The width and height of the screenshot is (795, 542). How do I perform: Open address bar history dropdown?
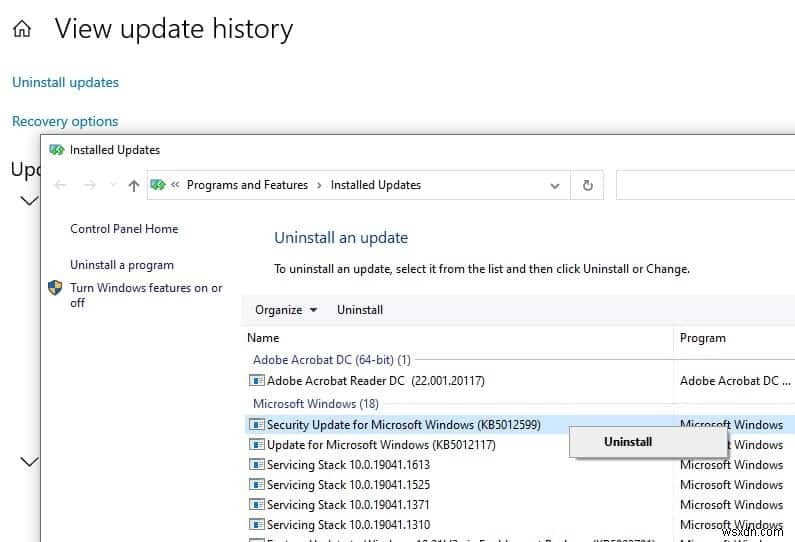point(555,186)
